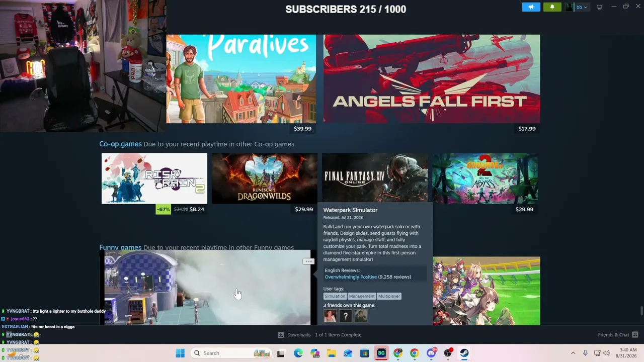Open the Waterpark Simulator video capsule
The image size is (644, 362).
[x=207, y=288]
